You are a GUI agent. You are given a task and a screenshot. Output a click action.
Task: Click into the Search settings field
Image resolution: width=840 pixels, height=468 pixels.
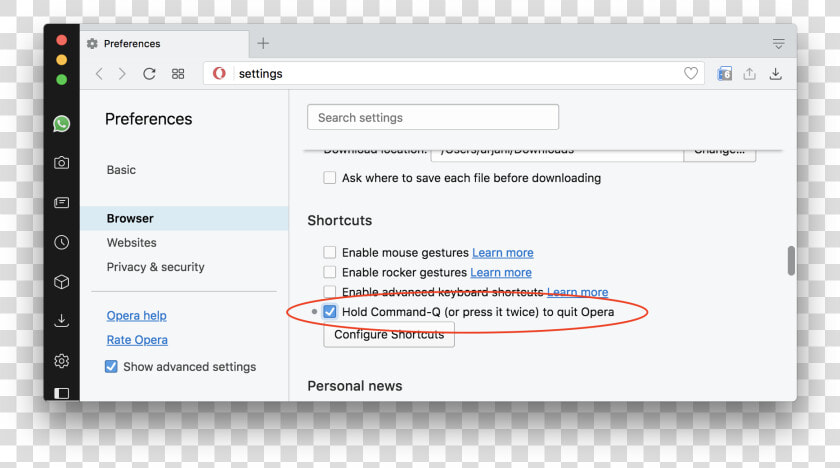point(433,117)
